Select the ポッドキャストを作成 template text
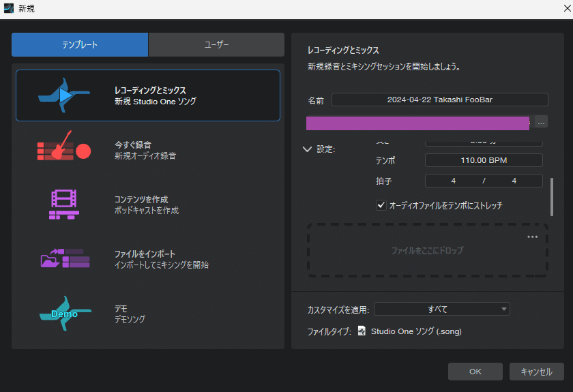 (147, 211)
